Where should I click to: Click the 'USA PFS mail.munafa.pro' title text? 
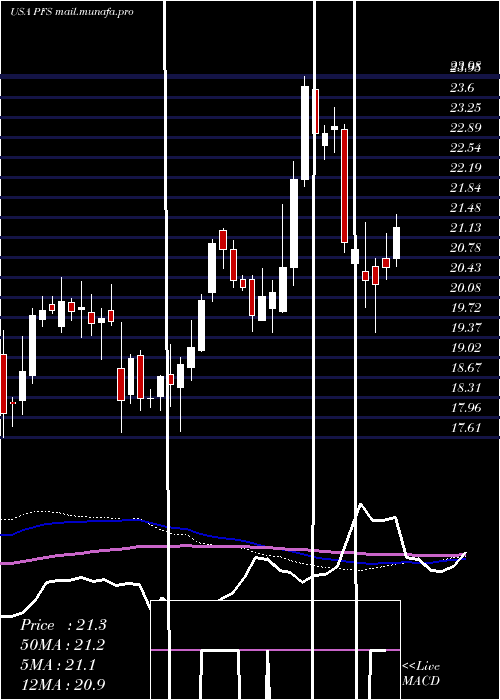71,12
